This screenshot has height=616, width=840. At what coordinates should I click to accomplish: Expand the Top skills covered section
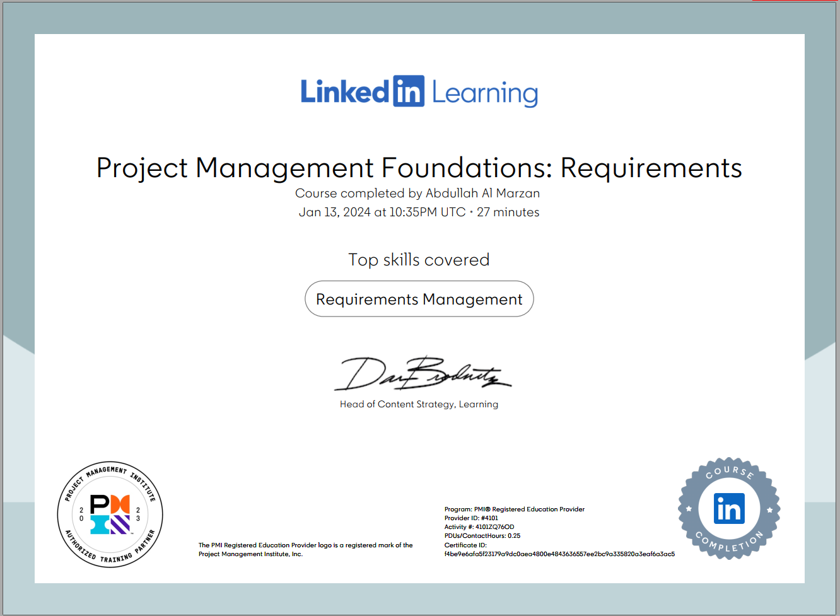(419, 259)
